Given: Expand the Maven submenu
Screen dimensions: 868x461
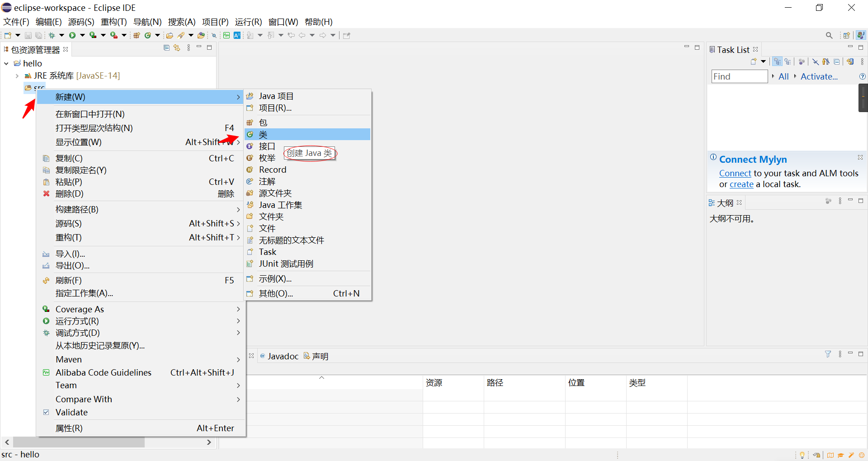Looking at the screenshot, I should click(x=141, y=360).
